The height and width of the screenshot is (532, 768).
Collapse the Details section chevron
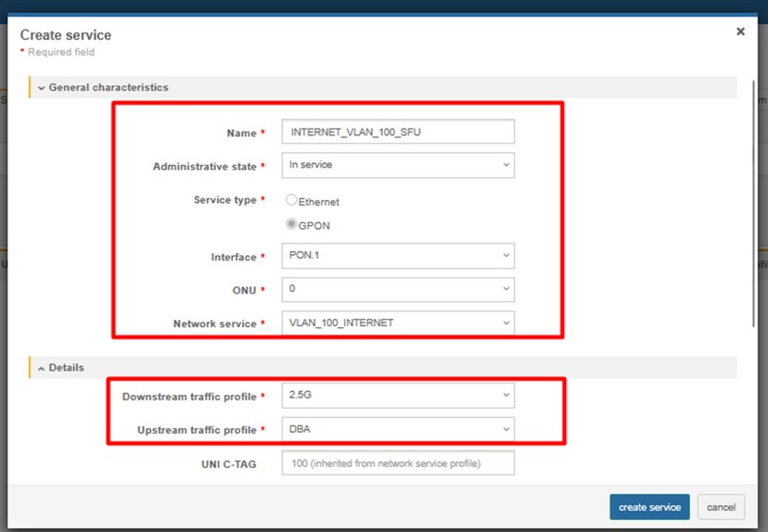[x=41, y=368]
